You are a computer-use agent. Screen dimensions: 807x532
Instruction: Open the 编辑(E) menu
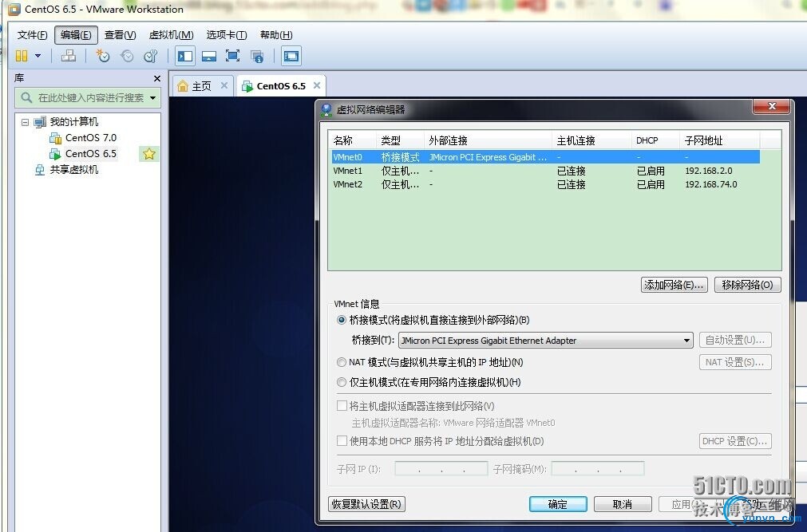coord(76,35)
